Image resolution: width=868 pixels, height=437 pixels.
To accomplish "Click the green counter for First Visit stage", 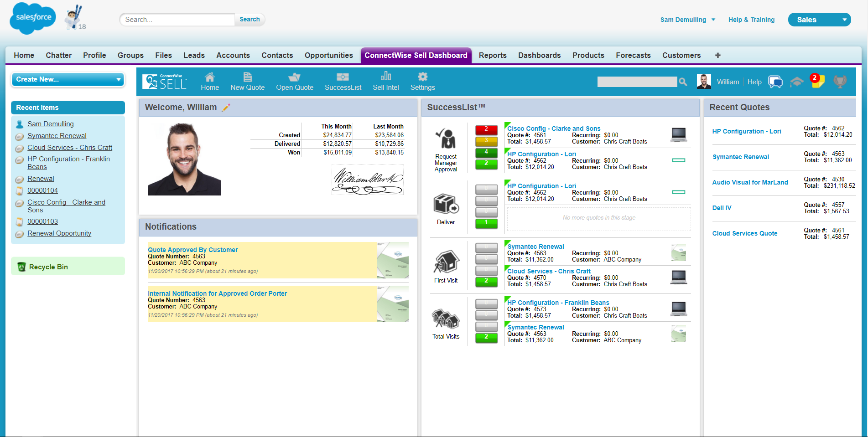I will pyautogui.click(x=486, y=282).
